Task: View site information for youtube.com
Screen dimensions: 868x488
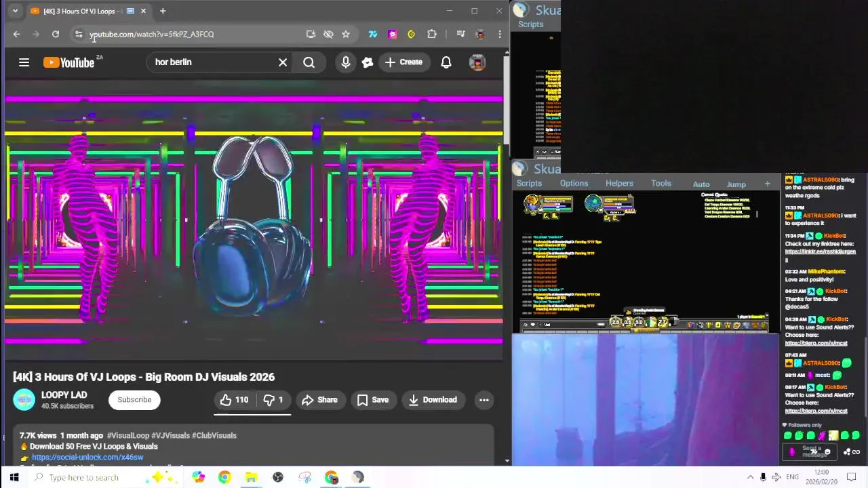Action: pyautogui.click(x=79, y=34)
